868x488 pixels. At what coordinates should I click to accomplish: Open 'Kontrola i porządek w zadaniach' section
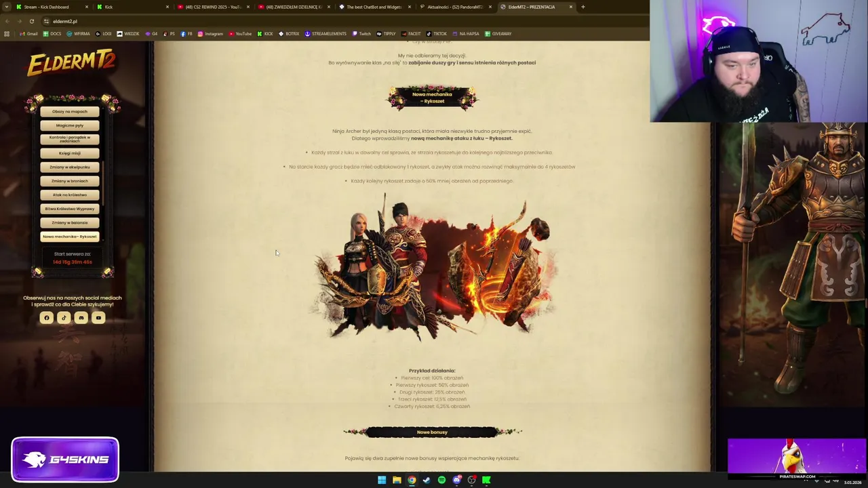70,139
